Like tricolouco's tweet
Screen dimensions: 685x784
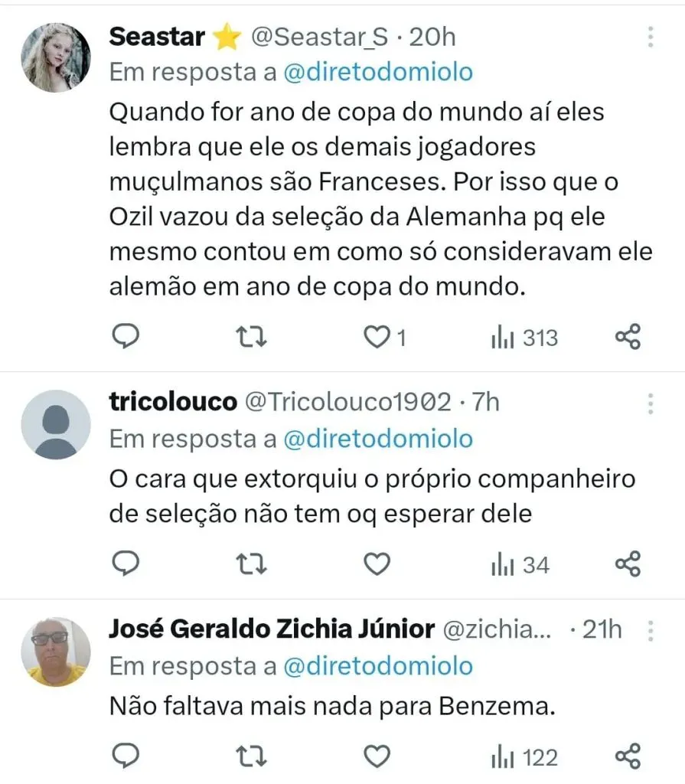(376, 565)
